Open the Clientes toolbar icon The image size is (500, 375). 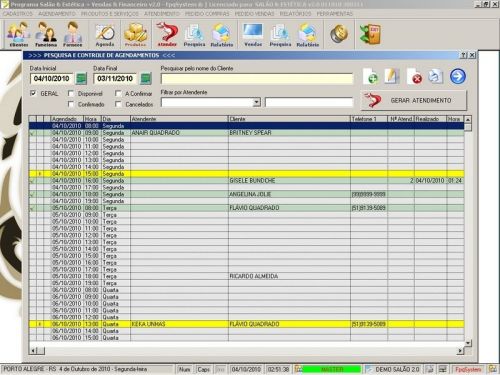[18, 34]
